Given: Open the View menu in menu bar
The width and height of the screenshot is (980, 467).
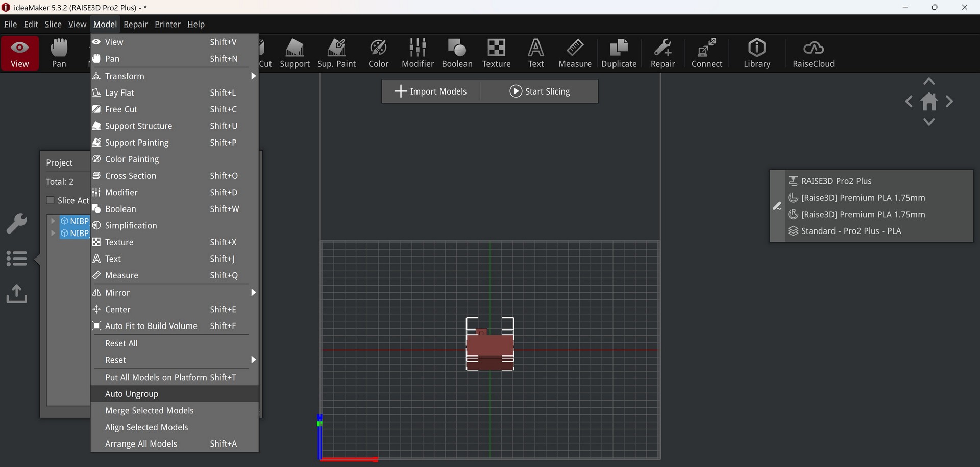Looking at the screenshot, I should pos(78,24).
